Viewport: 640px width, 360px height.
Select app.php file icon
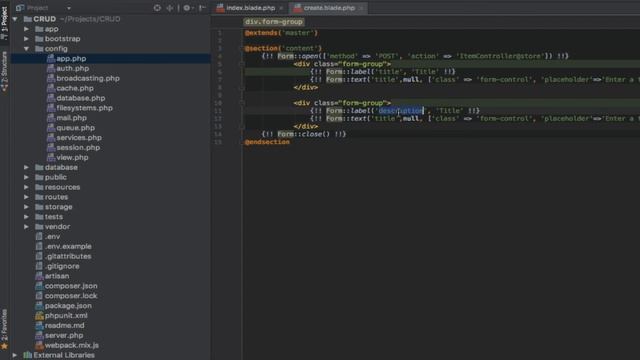[51, 58]
